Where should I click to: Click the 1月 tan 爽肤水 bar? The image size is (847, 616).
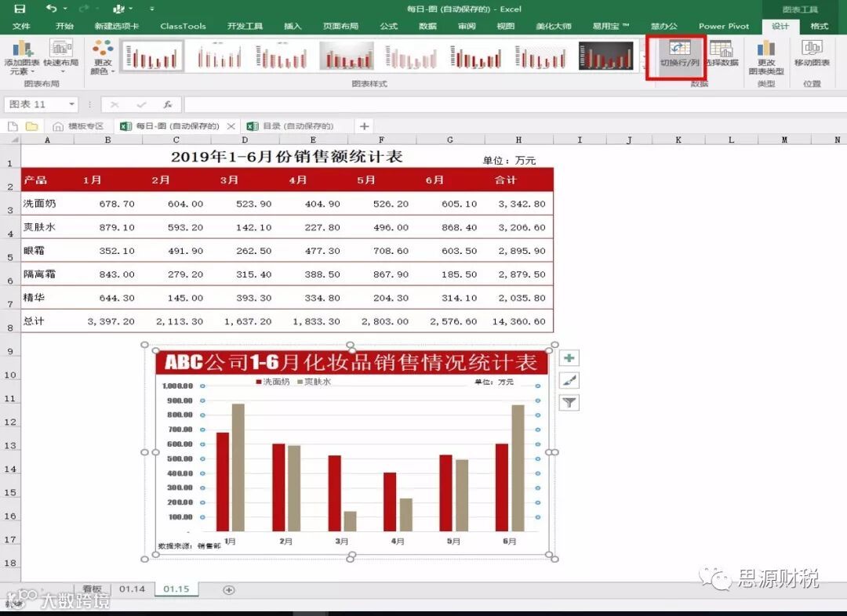pyautogui.click(x=238, y=468)
